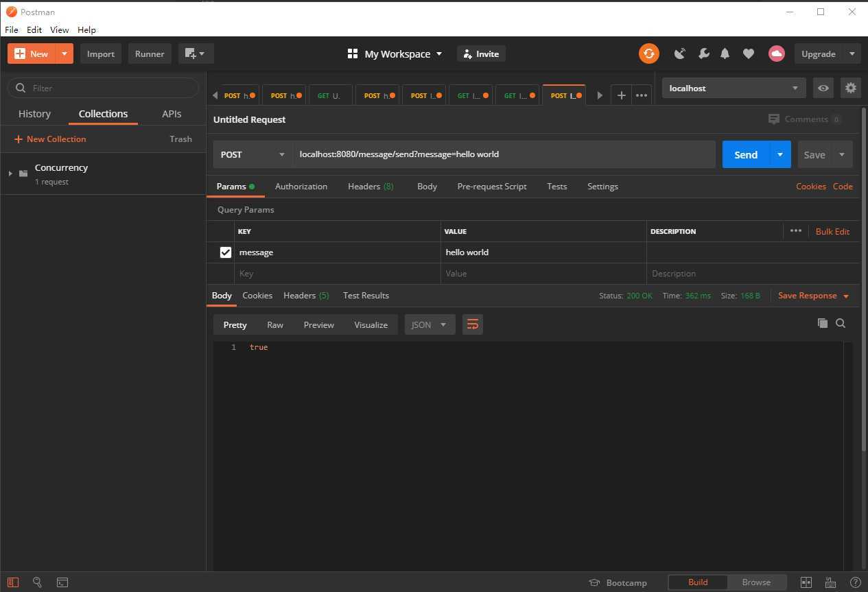
Task: Open a new request tab with plus
Action: click(621, 95)
